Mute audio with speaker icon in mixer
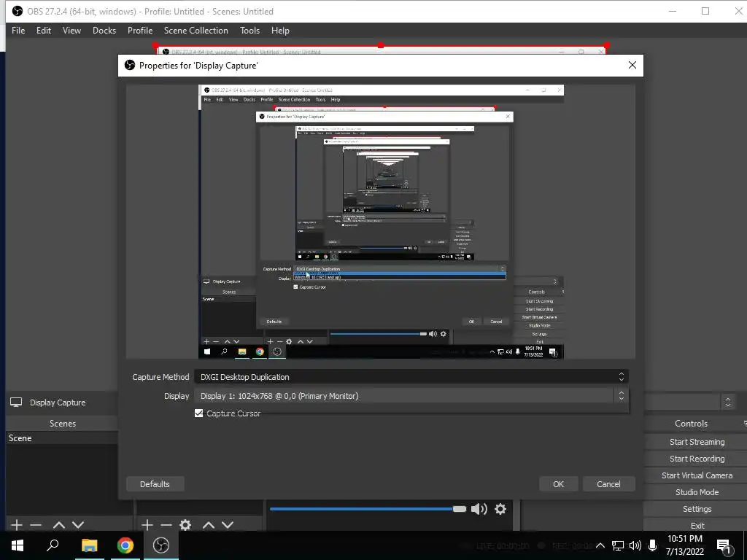Viewport: 747px width, 560px height. coord(479,509)
